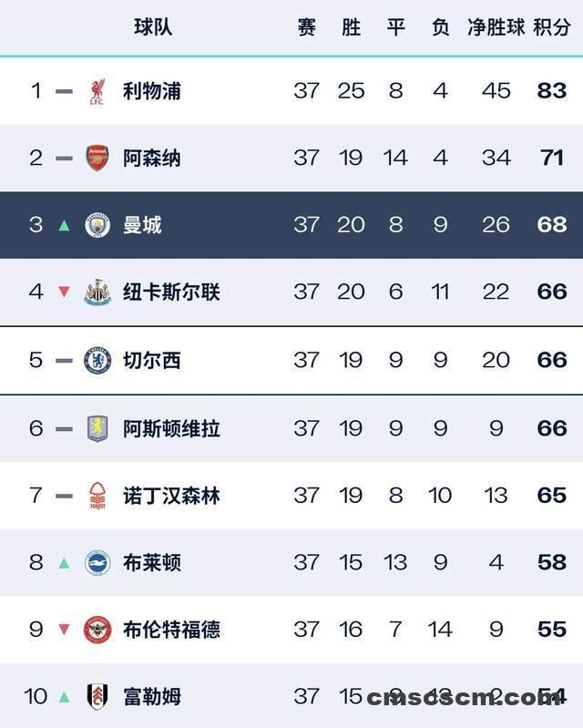Click the green up arrow beside 曼城
The width and height of the screenshot is (583, 728).
pyautogui.click(x=64, y=226)
